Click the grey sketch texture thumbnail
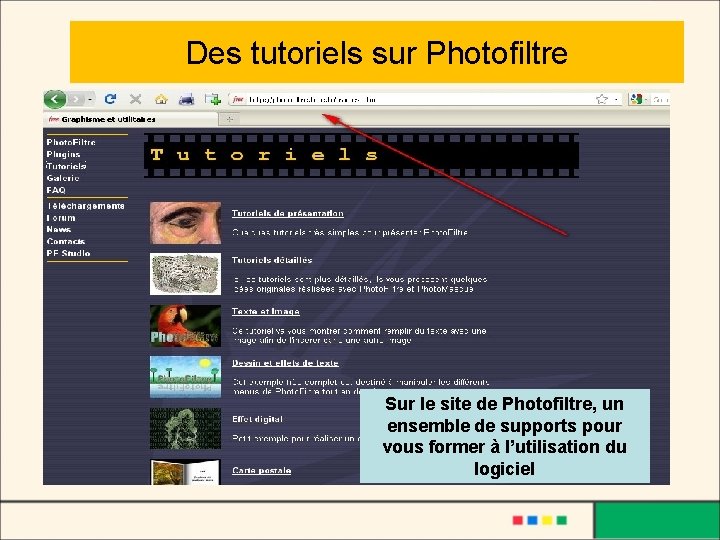 (186, 274)
